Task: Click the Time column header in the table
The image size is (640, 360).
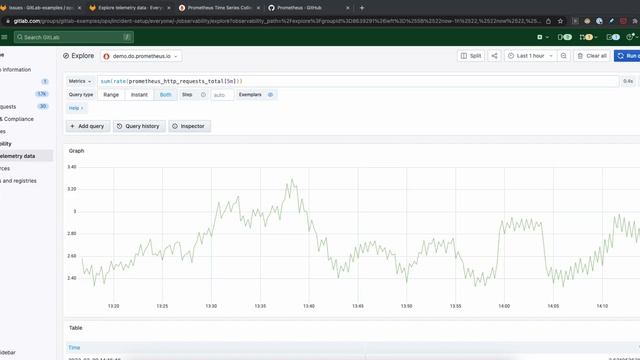Action: point(74,348)
